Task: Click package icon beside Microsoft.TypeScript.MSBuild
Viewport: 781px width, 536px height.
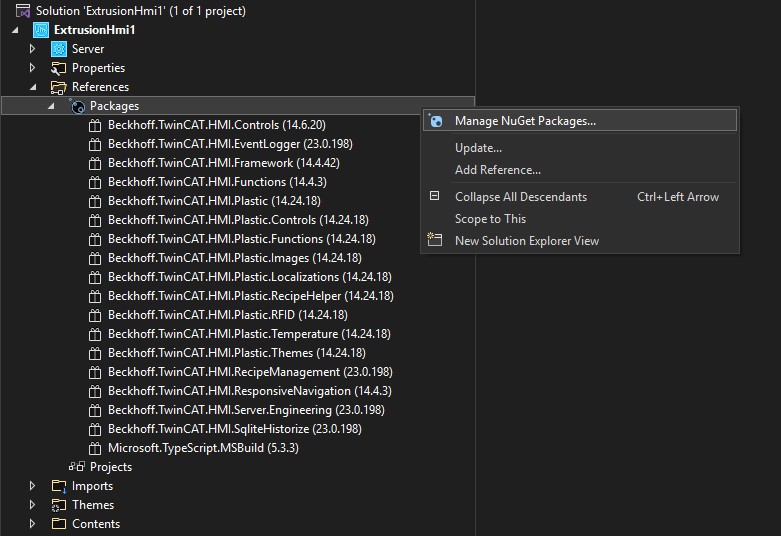Action: [x=95, y=448]
